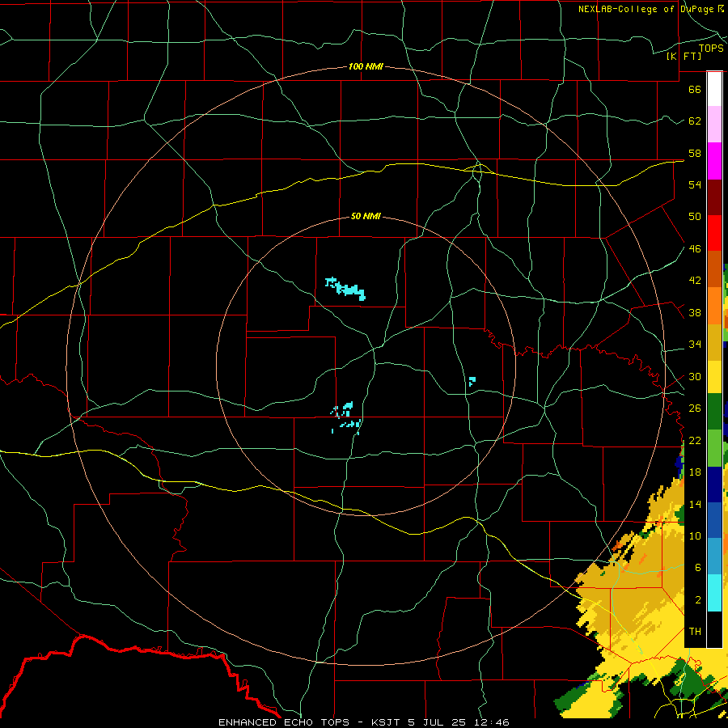The height and width of the screenshot is (728, 728).
Task: Click the light pink legend swatch
Action: click(x=714, y=124)
